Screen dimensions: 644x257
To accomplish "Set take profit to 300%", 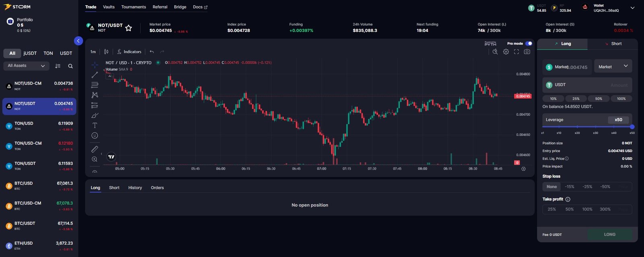I will point(605,209).
